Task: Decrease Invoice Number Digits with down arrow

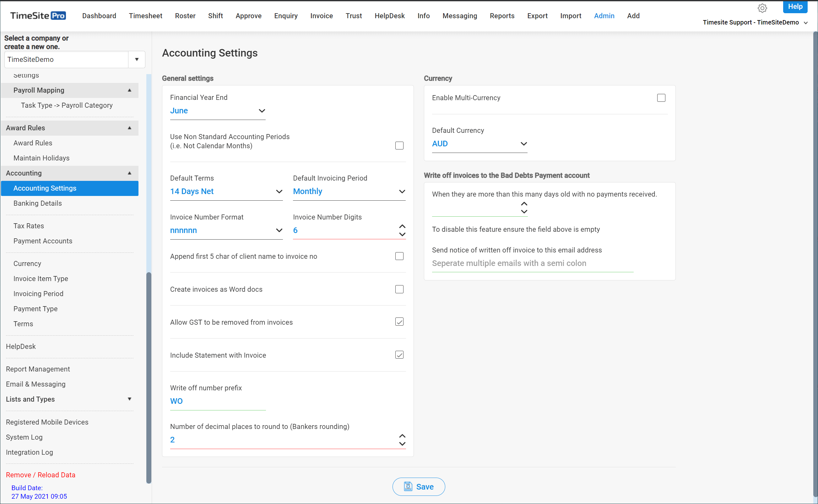Action: pos(402,234)
